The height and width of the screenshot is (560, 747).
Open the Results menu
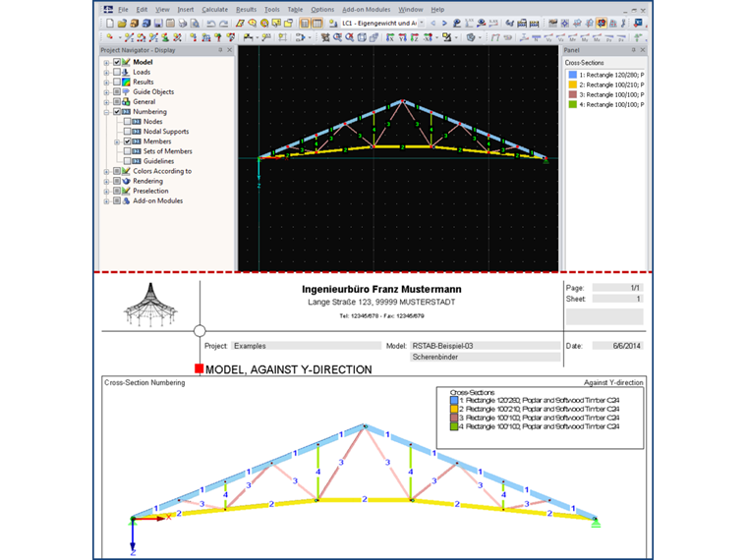pyautogui.click(x=246, y=10)
